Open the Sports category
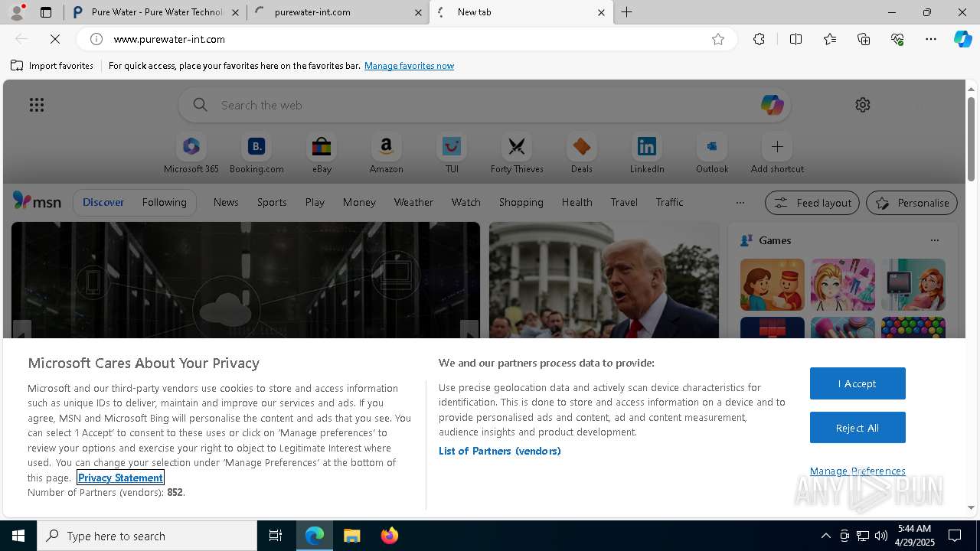 coord(272,202)
